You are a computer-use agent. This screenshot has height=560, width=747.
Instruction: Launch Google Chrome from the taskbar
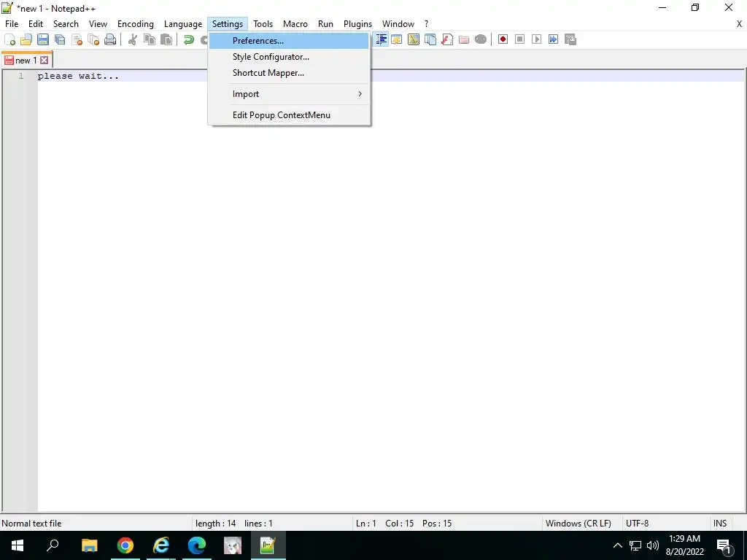pyautogui.click(x=125, y=545)
